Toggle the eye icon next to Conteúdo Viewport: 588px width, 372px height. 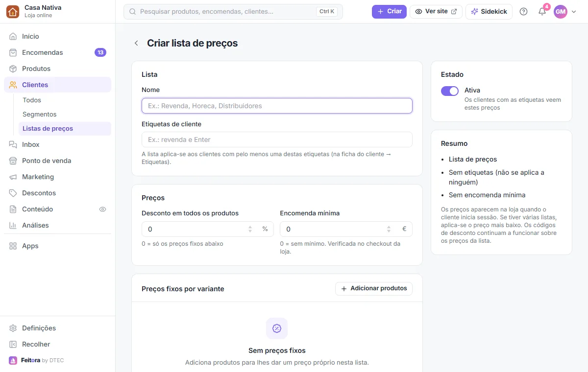tap(102, 209)
